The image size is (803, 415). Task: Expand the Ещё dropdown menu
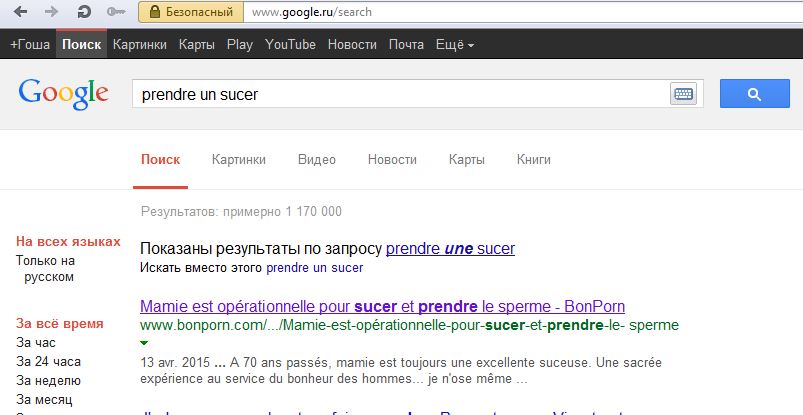coord(455,45)
